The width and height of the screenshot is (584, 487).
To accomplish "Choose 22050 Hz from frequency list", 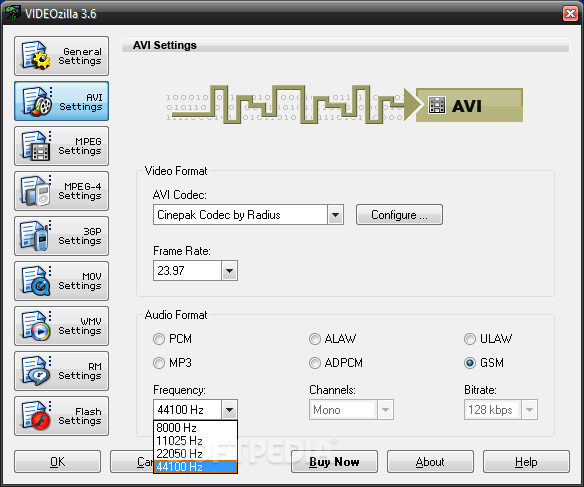I will tap(196, 454).
